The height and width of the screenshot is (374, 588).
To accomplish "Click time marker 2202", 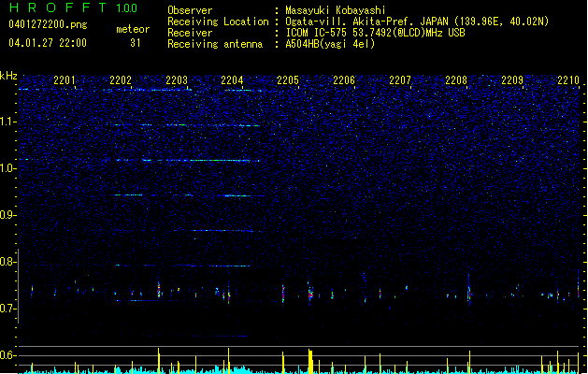I will coord(121,79).
